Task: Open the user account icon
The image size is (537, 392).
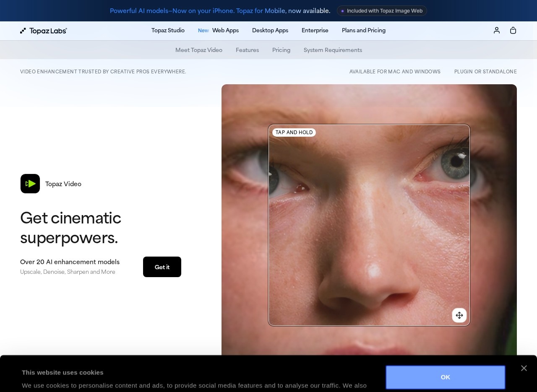Action: pyautogui.click(x=497, y=30)
